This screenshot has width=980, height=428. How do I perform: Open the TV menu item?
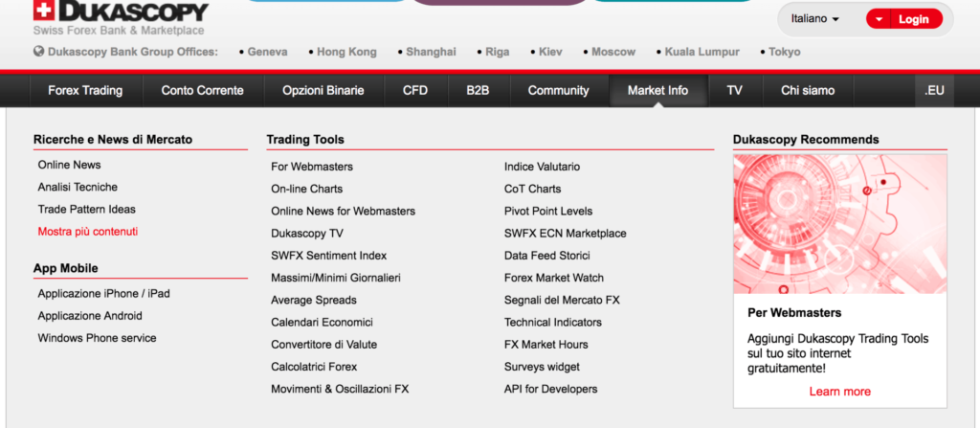734,91
